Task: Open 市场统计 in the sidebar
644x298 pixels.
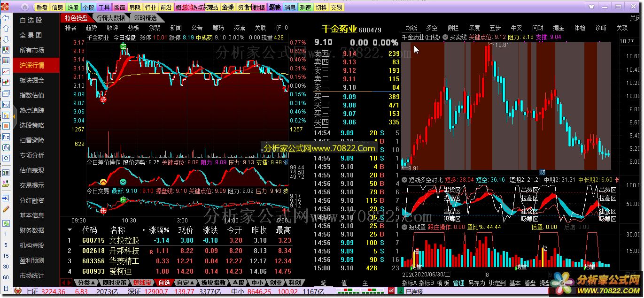Action: pyautogui.click(x=32, y=275)
